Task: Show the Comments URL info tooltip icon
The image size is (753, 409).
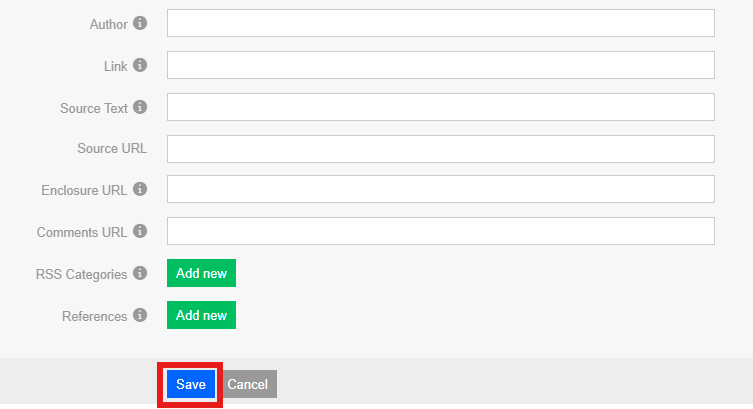Action: click(140, 231)
